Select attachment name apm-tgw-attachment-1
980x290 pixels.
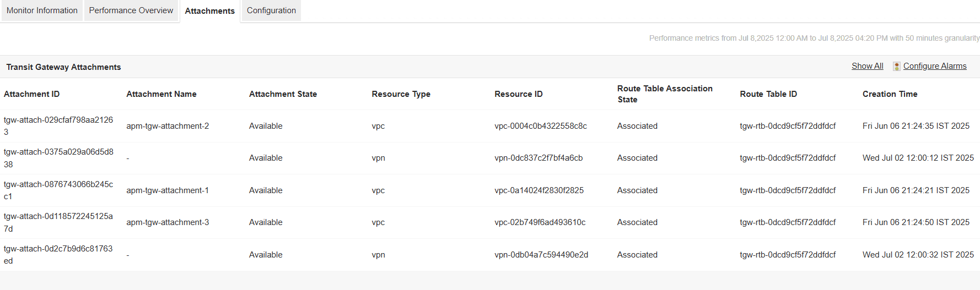[168, 190]
